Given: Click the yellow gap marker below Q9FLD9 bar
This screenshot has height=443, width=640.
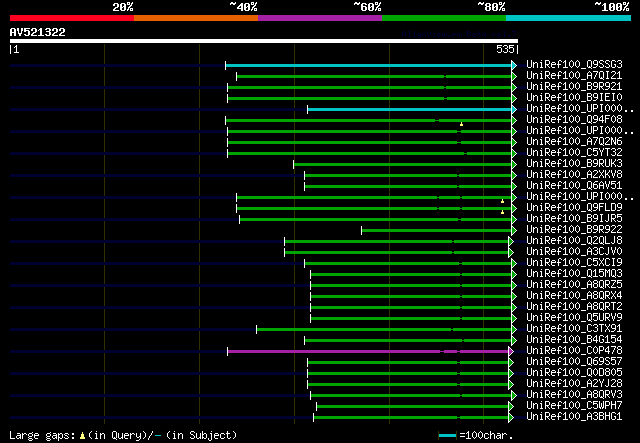Looking at the screenshot, I should (502, 212).
